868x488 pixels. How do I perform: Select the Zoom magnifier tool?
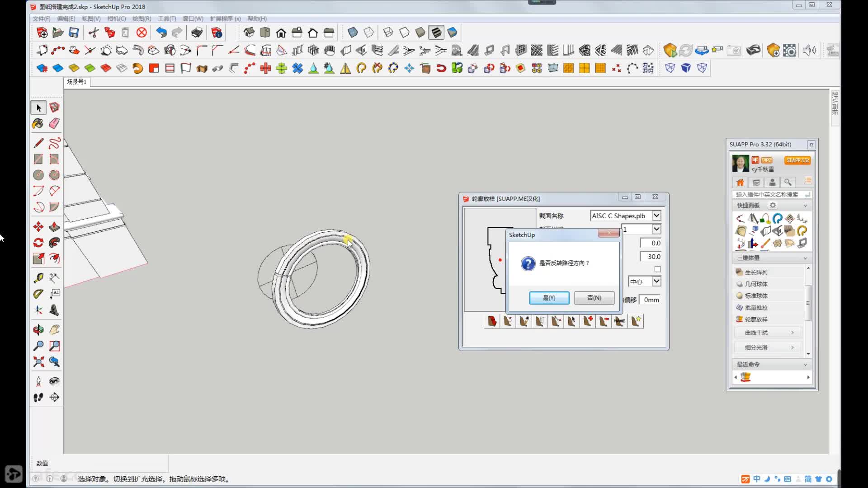(x=38, y=346)
